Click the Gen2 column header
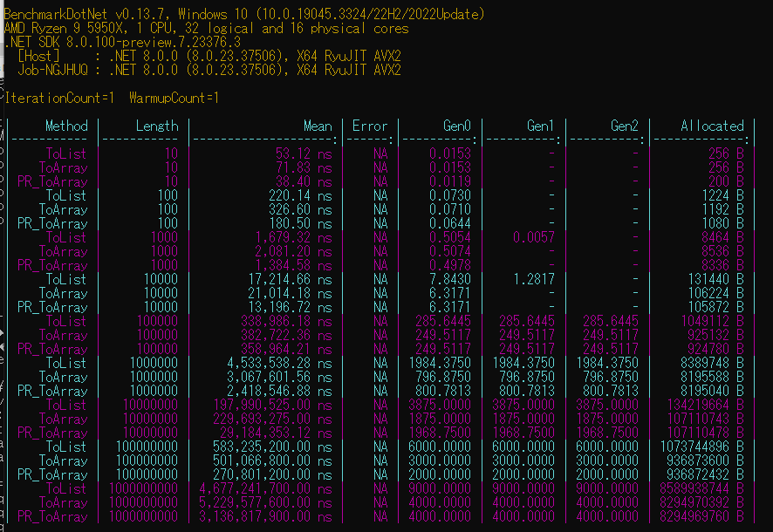Screen dimensions: 773x532 pyautogui.click(x=625, y=126)
